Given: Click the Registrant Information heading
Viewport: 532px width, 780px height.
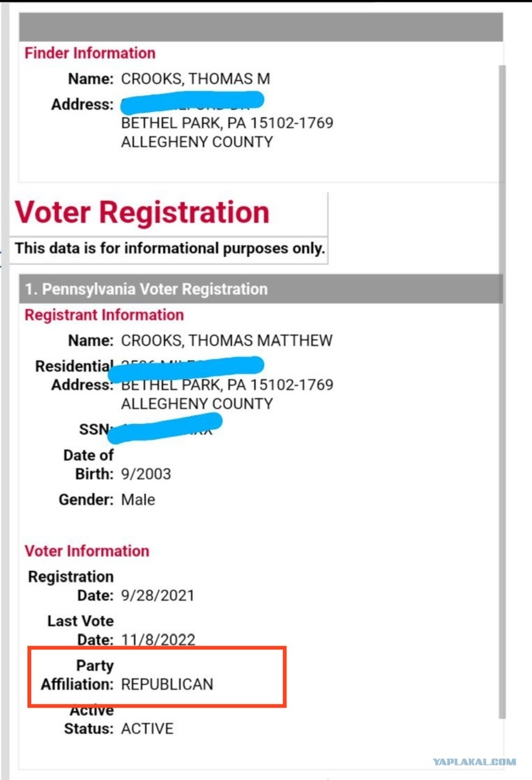Looking at the screenshot, I should click(x=104, y=315).
